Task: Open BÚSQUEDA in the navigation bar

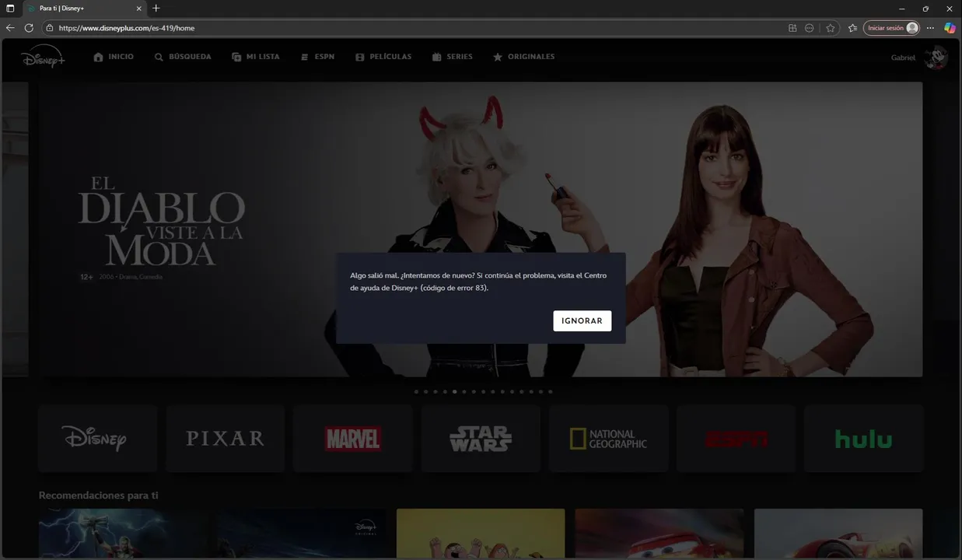Action: [183, 57]
